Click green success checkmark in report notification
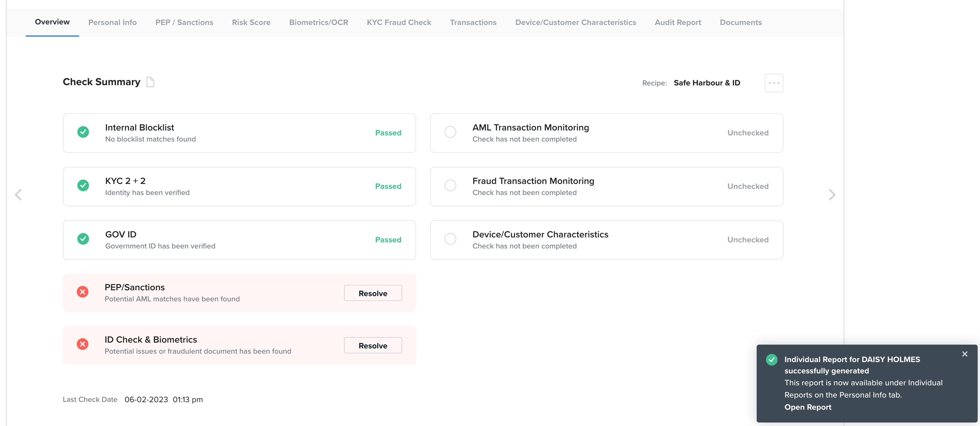 click(771, 359)
